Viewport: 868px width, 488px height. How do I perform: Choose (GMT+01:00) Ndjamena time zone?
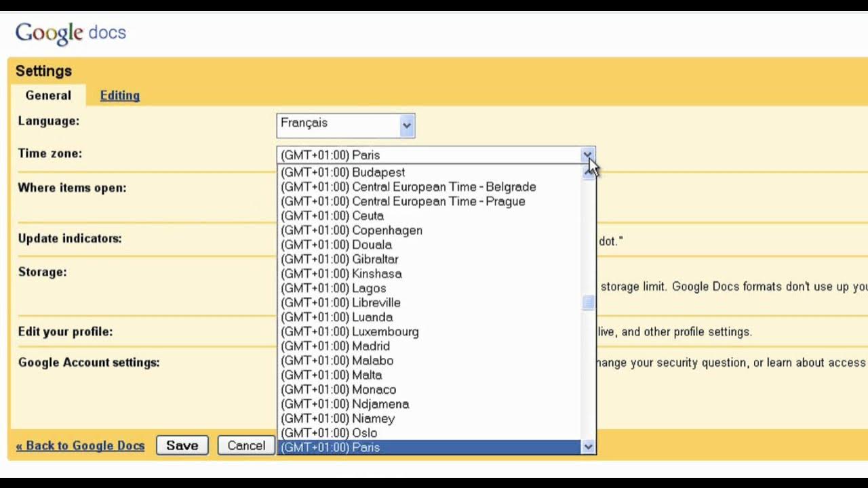(429, 404)
